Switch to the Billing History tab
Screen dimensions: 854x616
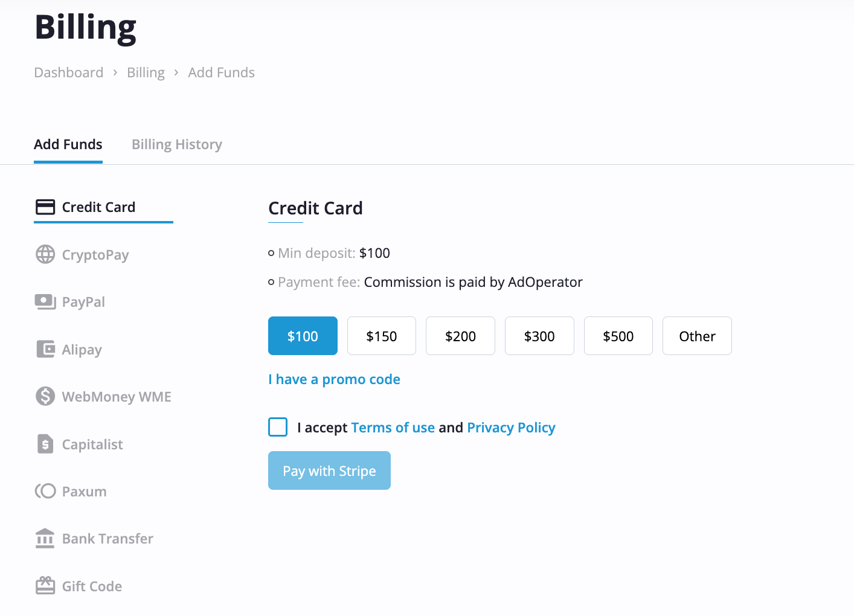177,144
